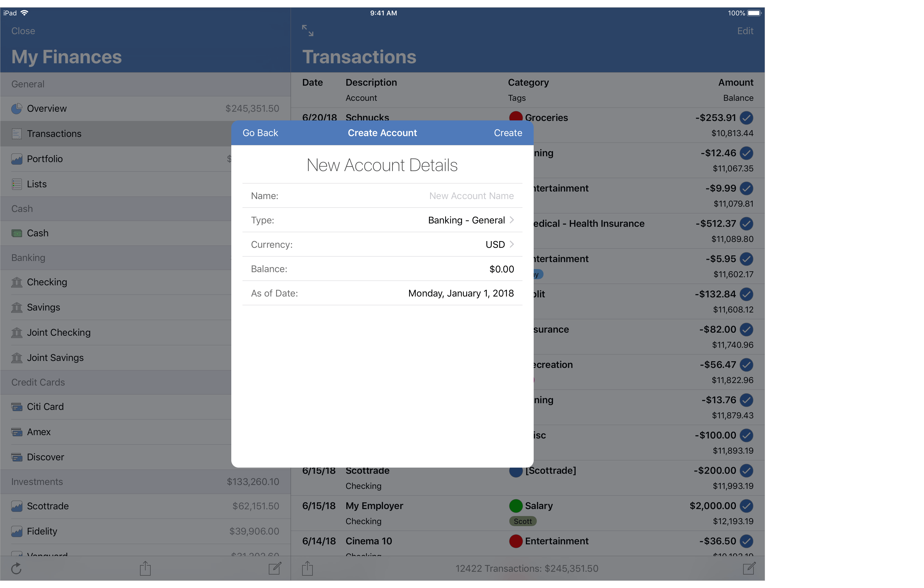The image size is (924, 588).
Task: Refresh accounts with the circular arrow icon
Action: coord(16,569)
